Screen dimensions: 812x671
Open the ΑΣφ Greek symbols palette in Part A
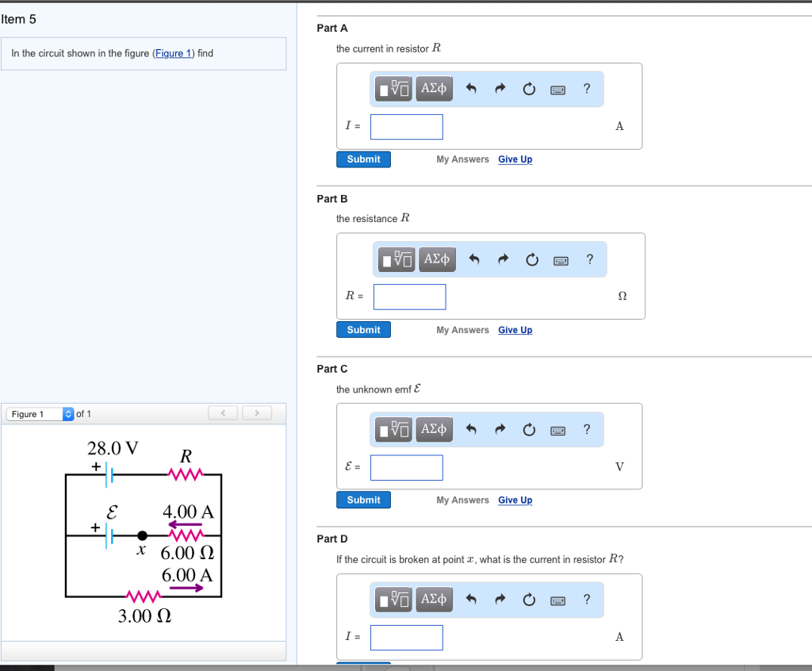click(x=434, y=89)
